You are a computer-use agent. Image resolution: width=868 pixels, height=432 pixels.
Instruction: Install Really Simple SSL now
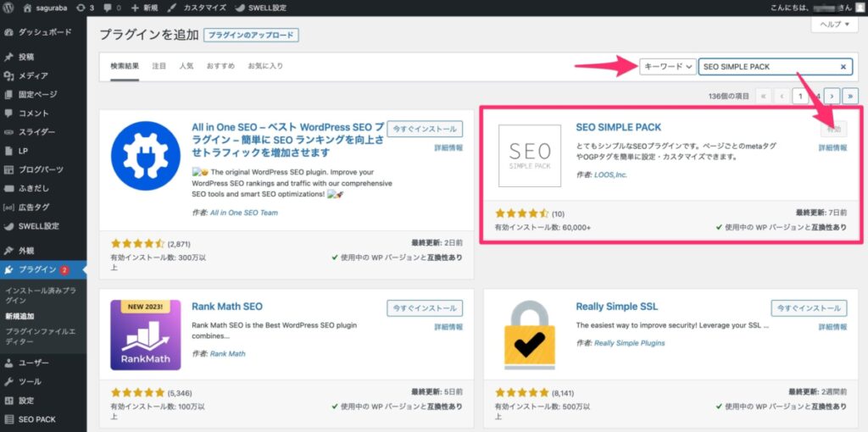809,308
